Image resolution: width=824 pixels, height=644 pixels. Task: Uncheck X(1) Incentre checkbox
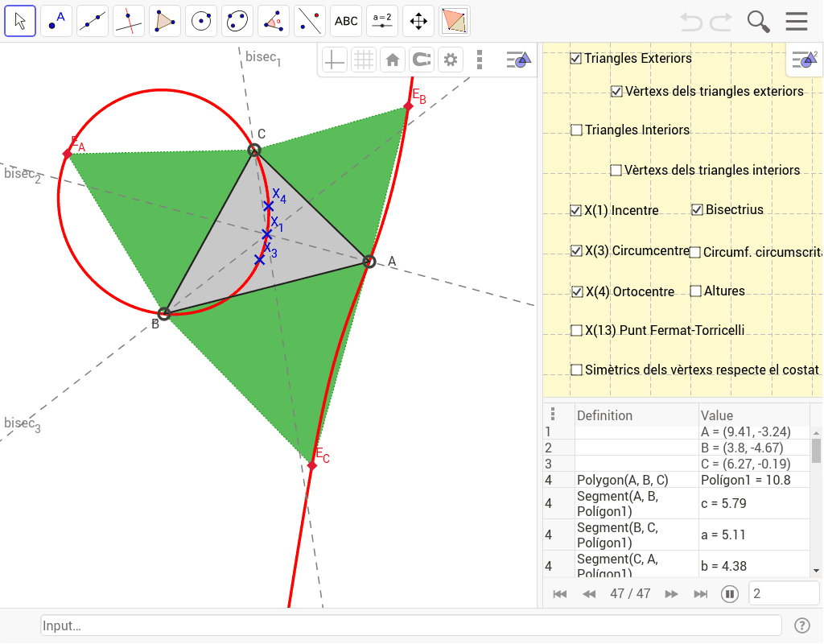pos(576,211)
